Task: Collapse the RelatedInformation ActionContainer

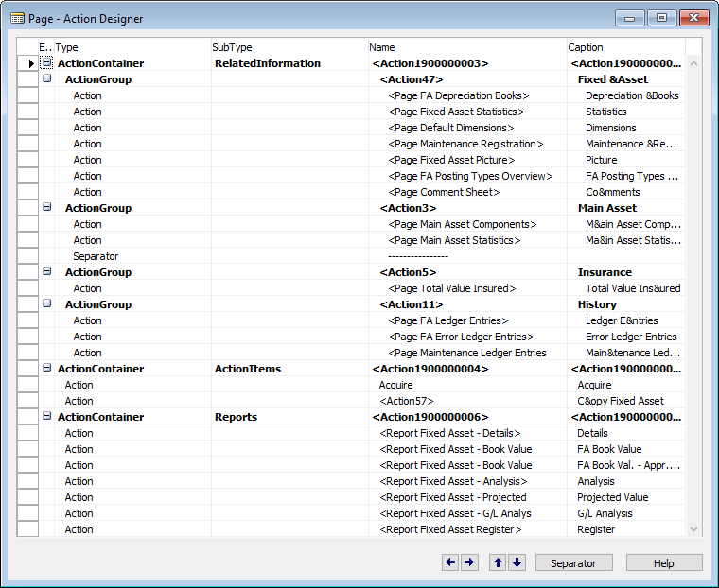Action: [46, 62]
